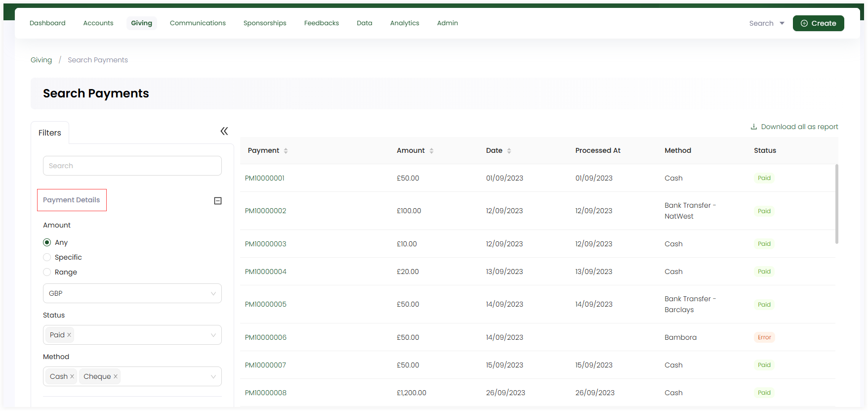Click the Error status badge for PM10000006
Viewport: 868px width, 411px height.
click(x=764, y=337)
